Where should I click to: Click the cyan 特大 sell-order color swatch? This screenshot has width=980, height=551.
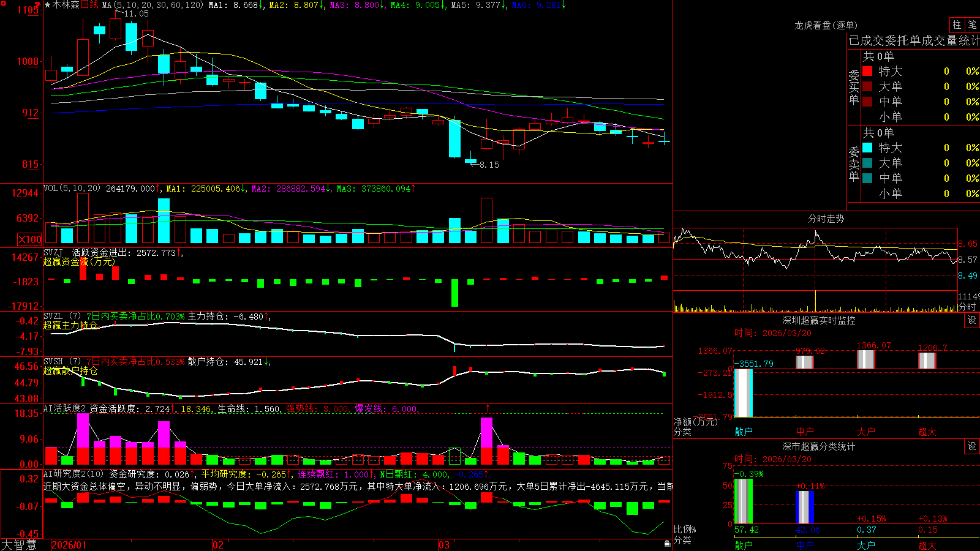867,148
